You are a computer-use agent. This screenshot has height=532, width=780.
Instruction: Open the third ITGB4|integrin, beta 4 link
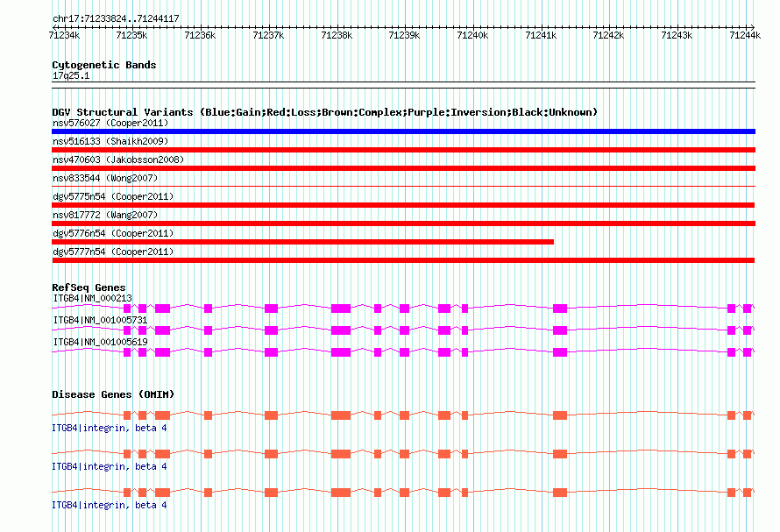(x=110, y=505)
